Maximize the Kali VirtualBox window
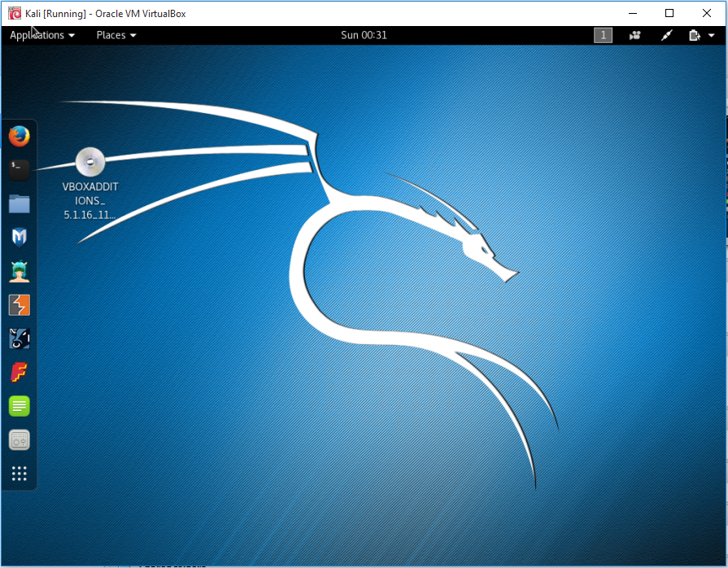The height and width of the screenshot is (568, 728). 669,14
